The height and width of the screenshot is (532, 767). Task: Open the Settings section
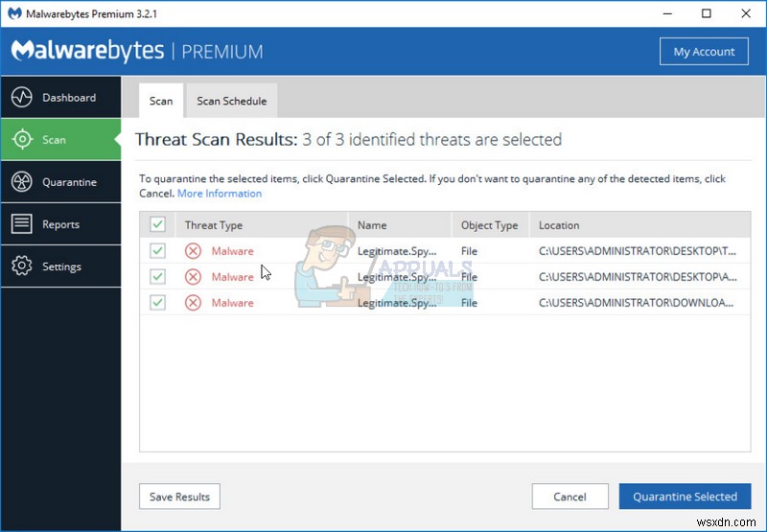click(x=60, y=266)
